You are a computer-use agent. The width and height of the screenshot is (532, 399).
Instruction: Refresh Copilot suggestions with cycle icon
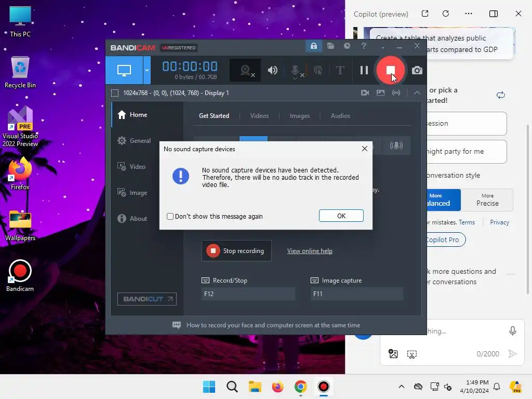500,95
